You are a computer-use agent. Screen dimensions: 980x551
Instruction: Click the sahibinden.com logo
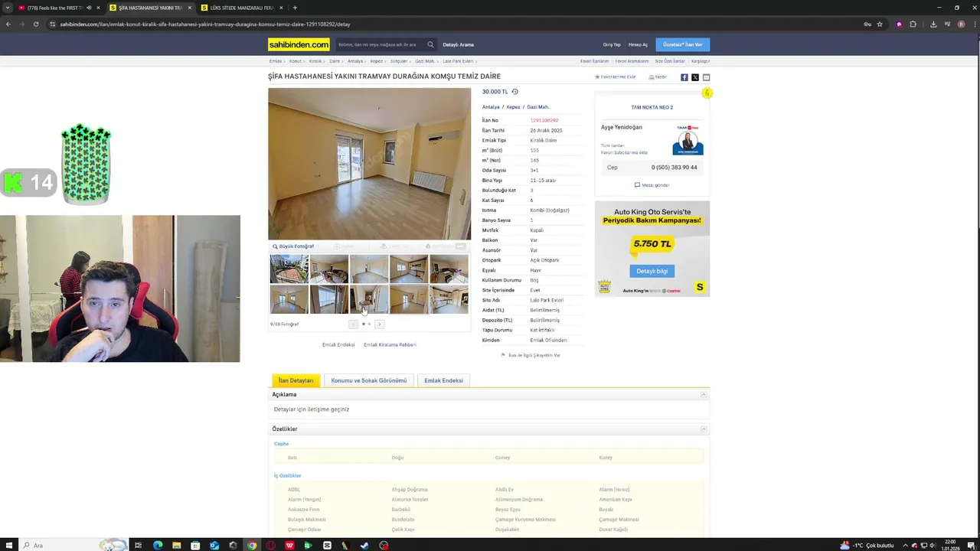(299, 44)
